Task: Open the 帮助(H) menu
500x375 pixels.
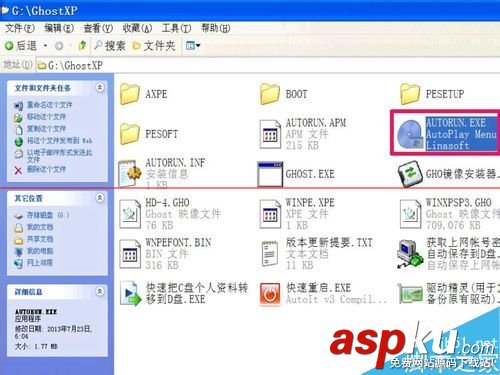Action: pos(216,28)
